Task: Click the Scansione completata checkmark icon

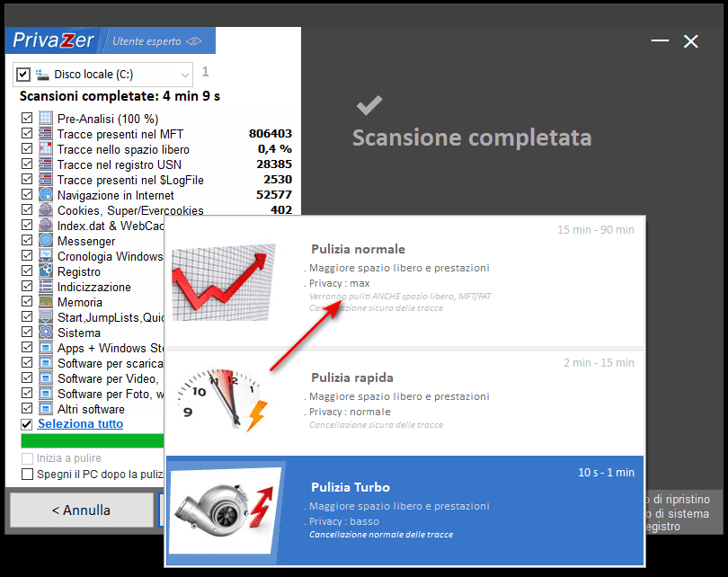Action: (369, 105)
